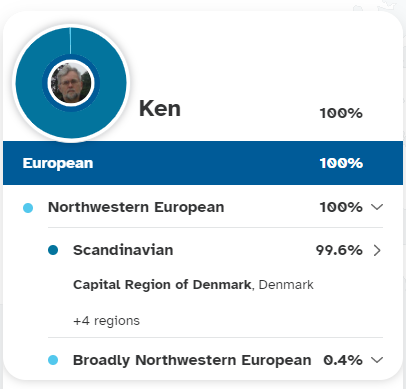Click the light blue Northwestern European dot
Image resolution: width=406 pixels, height=389 pixels.
pos(28,208)
